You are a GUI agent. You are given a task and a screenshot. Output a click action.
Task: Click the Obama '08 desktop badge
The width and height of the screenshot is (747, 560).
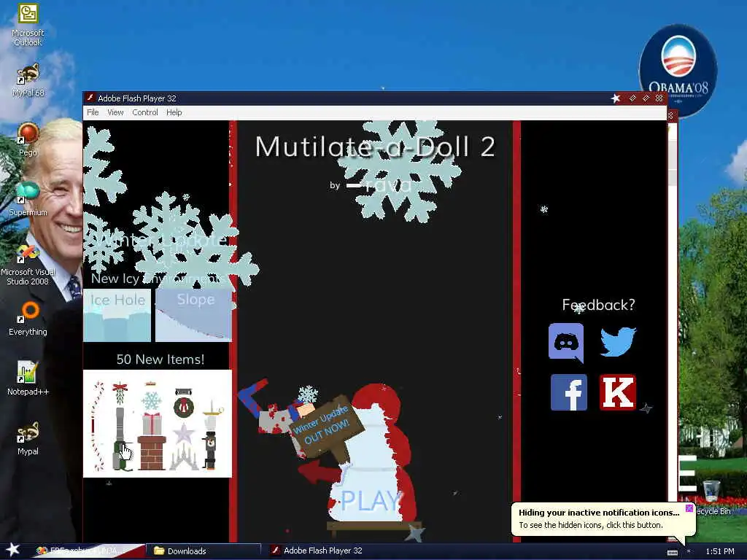click(678, 70)
